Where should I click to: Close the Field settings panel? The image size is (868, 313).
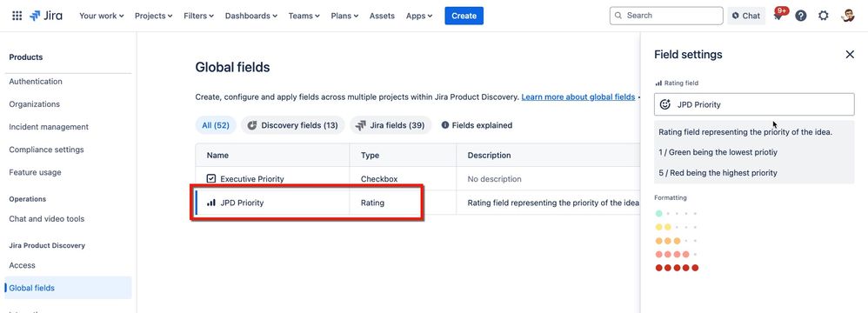pos(850,54)
